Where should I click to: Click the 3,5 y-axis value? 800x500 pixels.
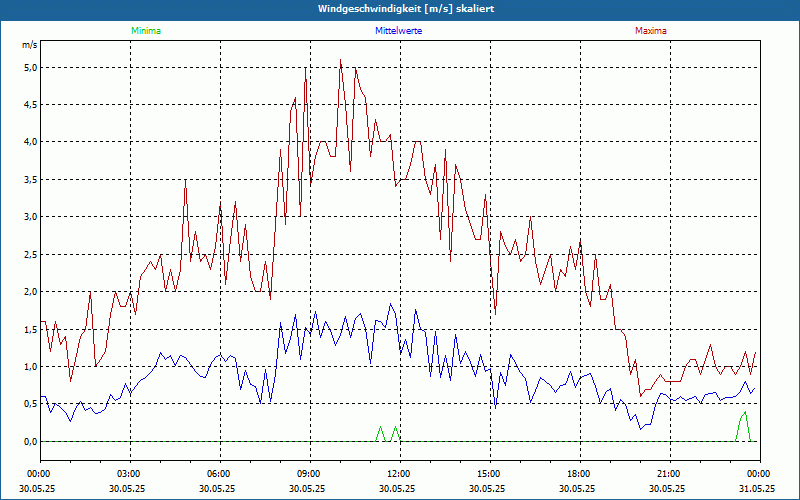point(31,180)
